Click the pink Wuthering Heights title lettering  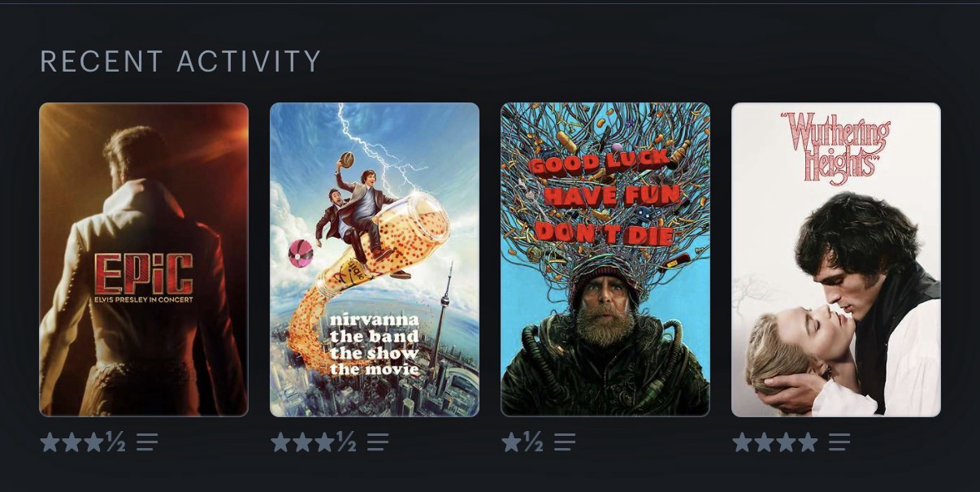pos(836,147)
